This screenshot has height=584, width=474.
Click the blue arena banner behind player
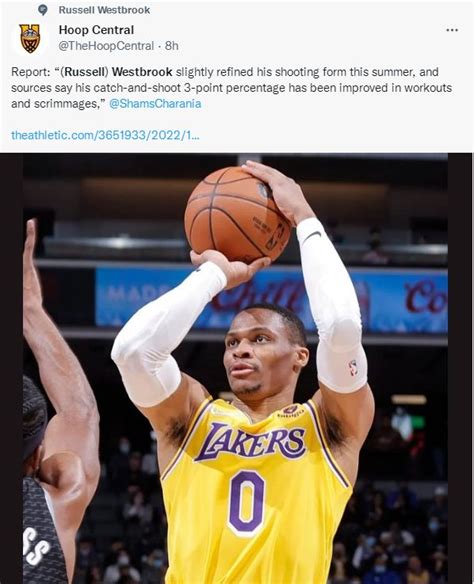pyautogui.click(x=271, y=300)
